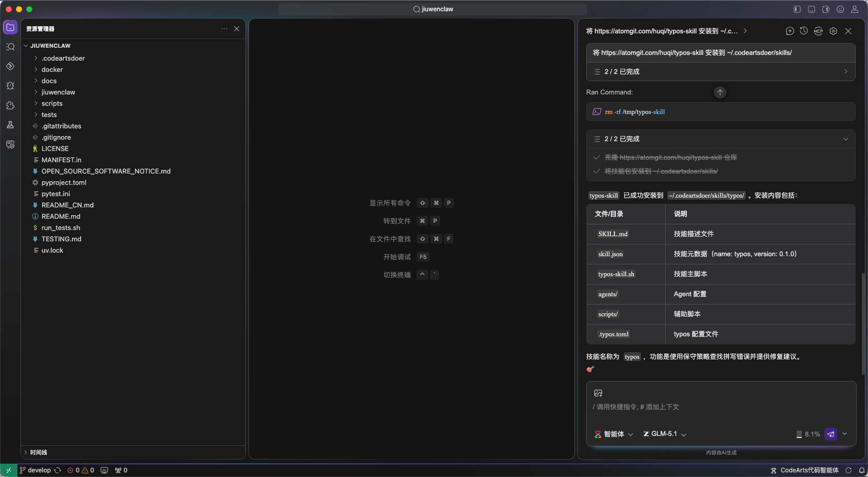
Task: Open the .gitattributes file
Action: pos(133,126)
